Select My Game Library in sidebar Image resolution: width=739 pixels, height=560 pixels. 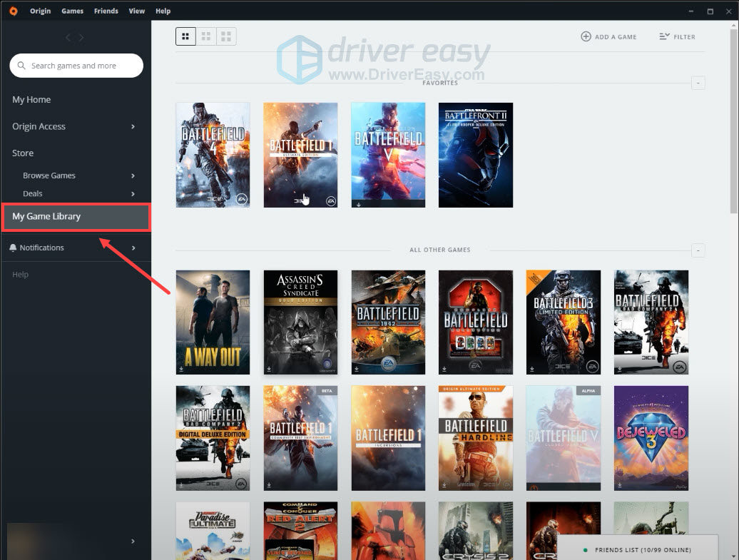(x=46, y=216)
